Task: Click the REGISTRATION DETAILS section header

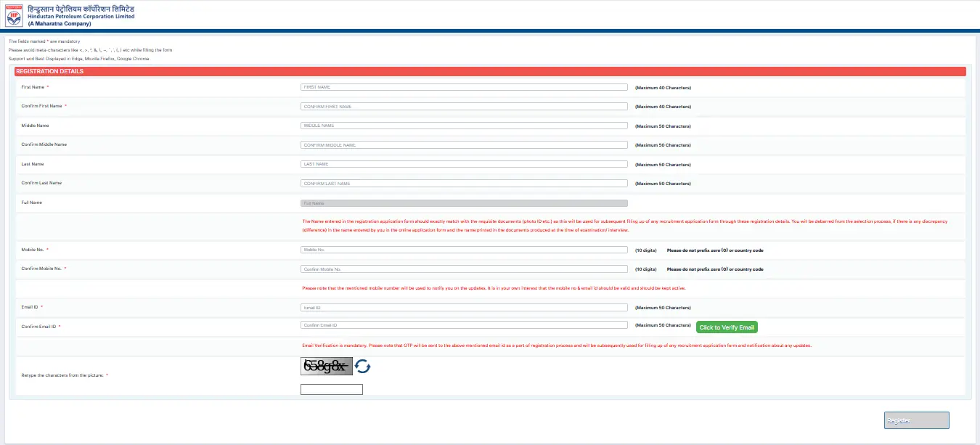Action: [x=490, y=71]
